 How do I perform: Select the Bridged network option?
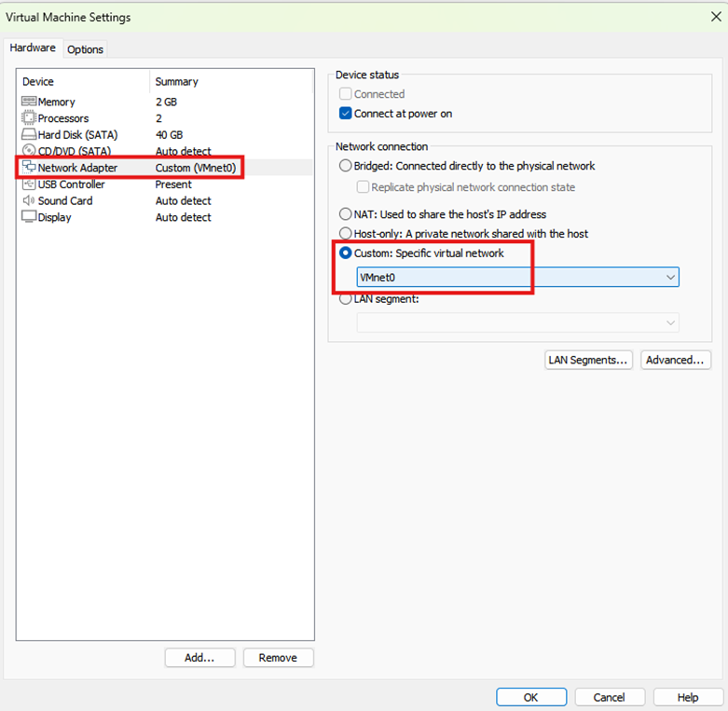coord(345,166)
